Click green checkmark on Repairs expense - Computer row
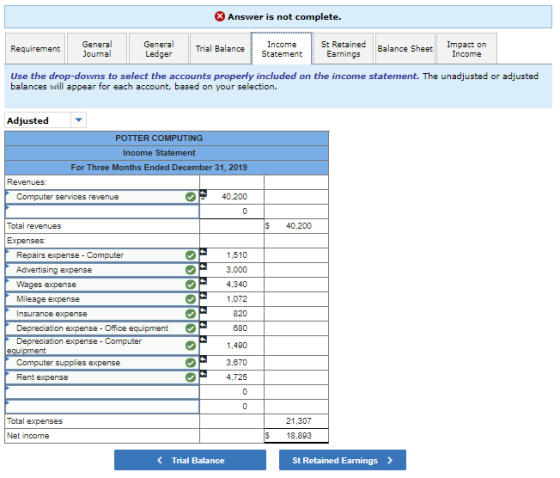The image size is (560, 478). pyautogui.click(x=191, y=255)
